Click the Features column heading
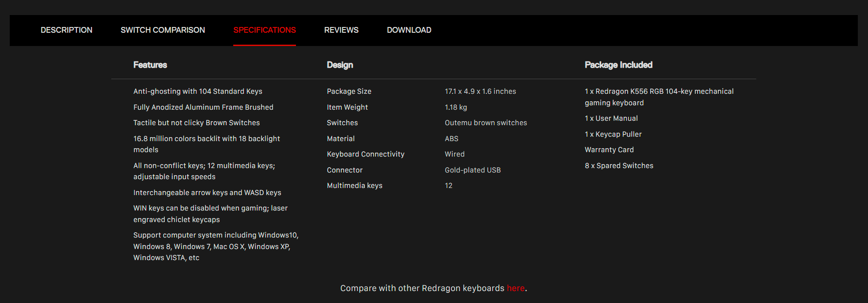Image resolution: width=868 pixels, height=303 pixels. tap(150, 65)
